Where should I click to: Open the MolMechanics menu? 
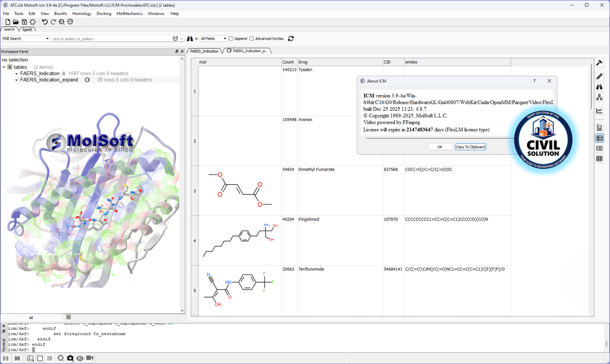129,14
